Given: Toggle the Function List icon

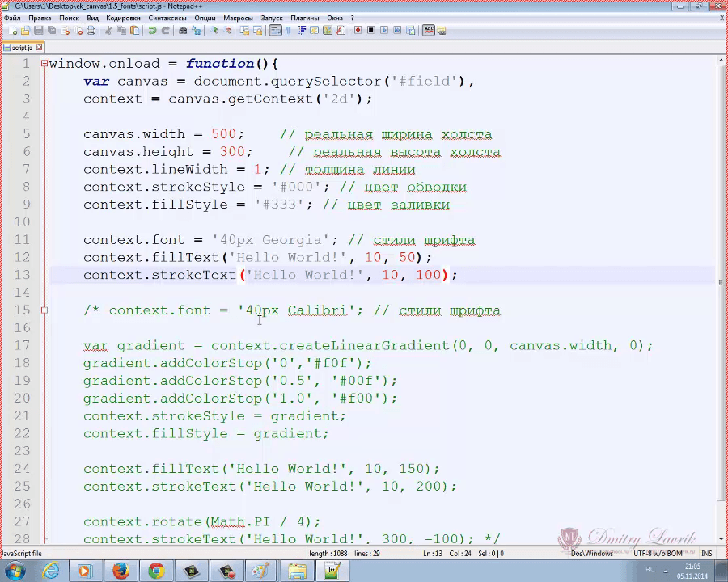Looking at the screenshot, I should point(341,31).
